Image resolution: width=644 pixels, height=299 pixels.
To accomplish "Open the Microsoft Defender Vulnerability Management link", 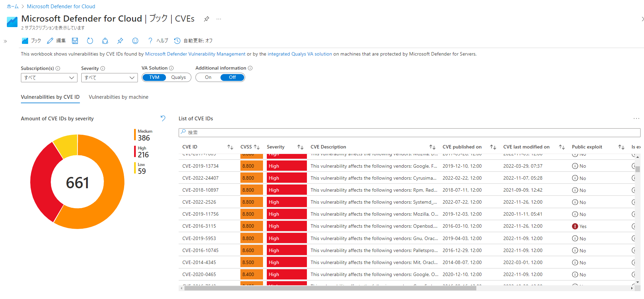I will (x=195, y=54).
